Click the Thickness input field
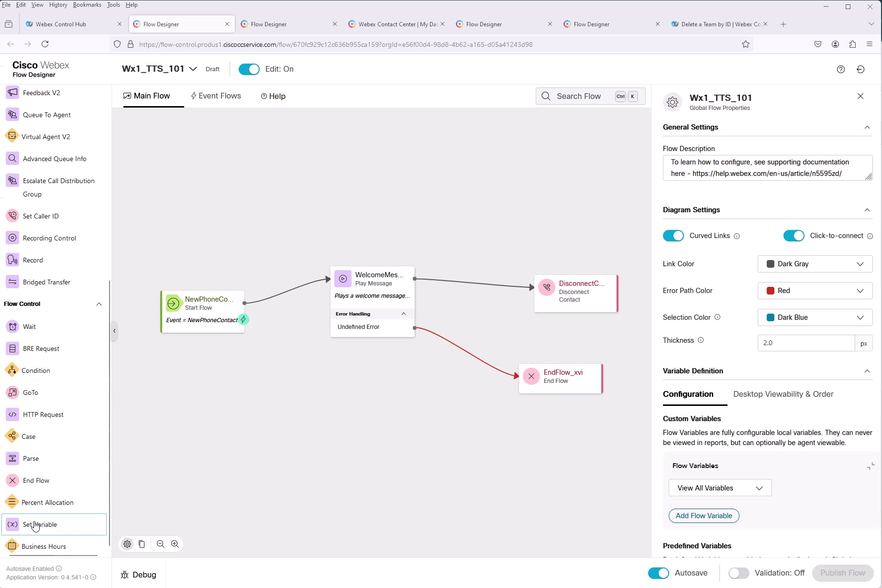This screenshot has height=588, width=882. pos(806,343)
